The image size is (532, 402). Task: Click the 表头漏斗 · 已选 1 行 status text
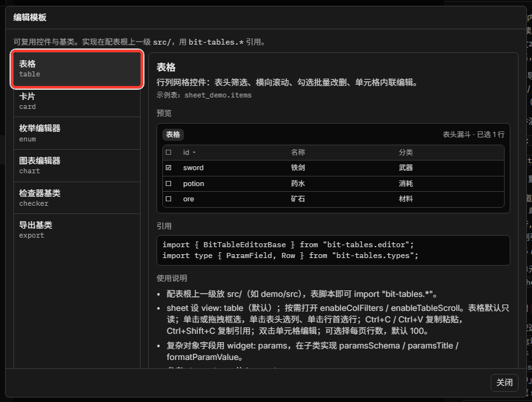click(473, 134)
